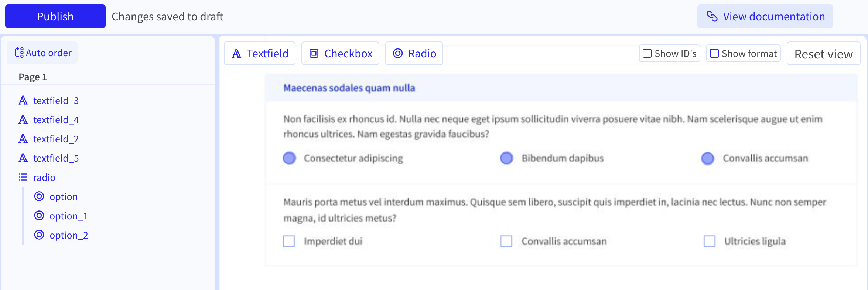Click the Radio circle icon in toolbar
Screen dimensions: 868x290
click(398, 54)
